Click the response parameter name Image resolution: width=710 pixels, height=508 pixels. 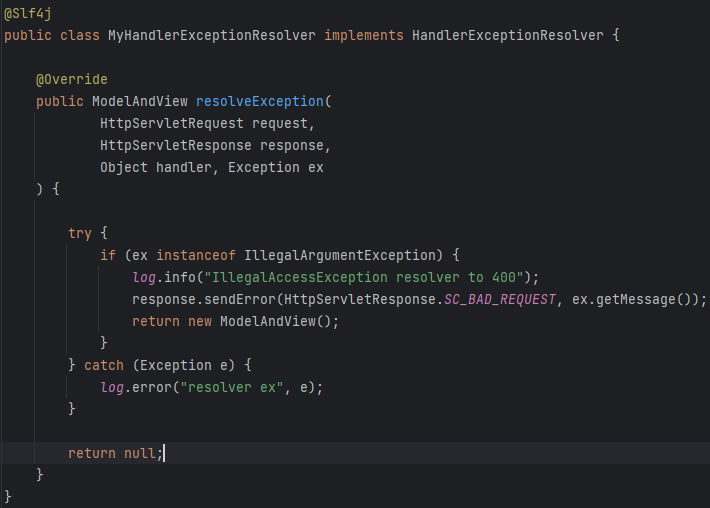click(x=292, y=145)
